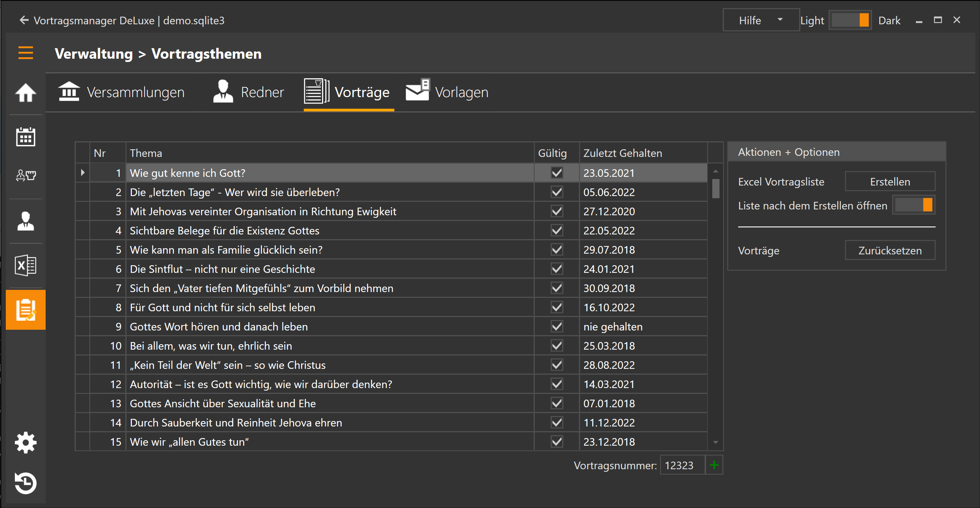This screenshot has height=508, width=980.
Task: Click the Vorlagen envelope icon
Action: click(418, 90)
